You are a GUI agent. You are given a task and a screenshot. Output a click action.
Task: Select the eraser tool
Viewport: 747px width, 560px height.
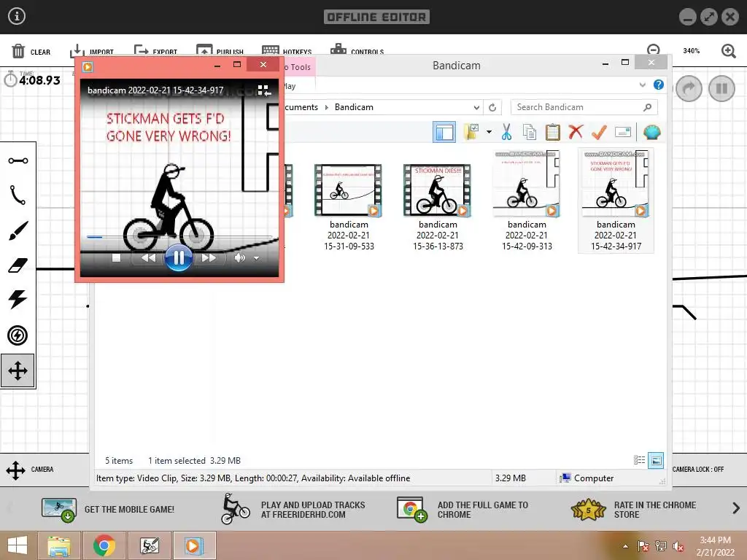18,265
